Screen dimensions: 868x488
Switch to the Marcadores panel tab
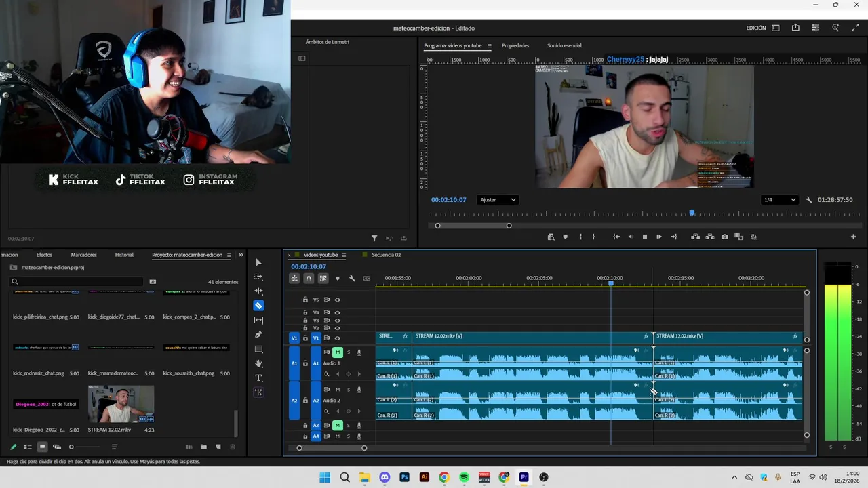(83, 255)
